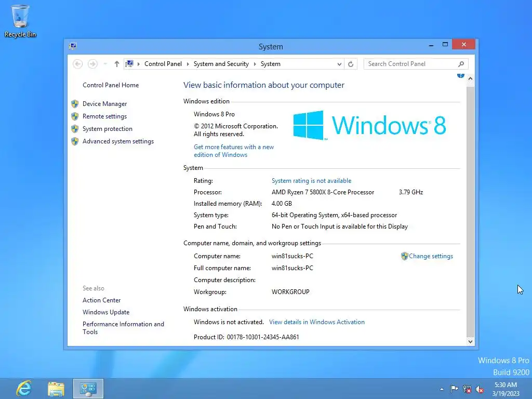
Task: Open System protection
Action: click(x=107, y=129)
